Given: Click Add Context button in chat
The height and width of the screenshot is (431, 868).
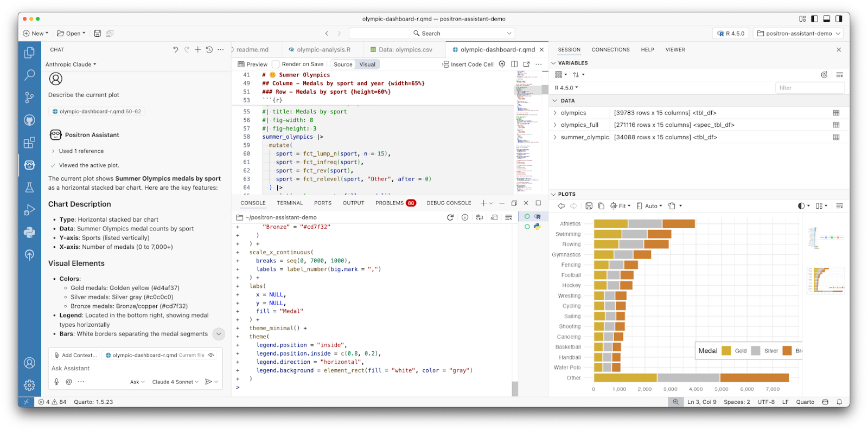Looking at the screenshot, I should point(76,355).
